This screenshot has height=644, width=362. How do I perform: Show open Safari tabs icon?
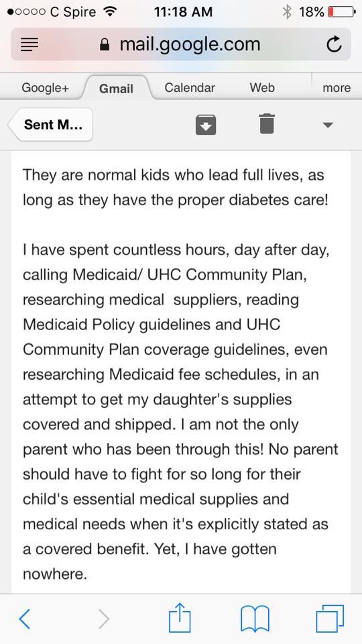[330, 618]
